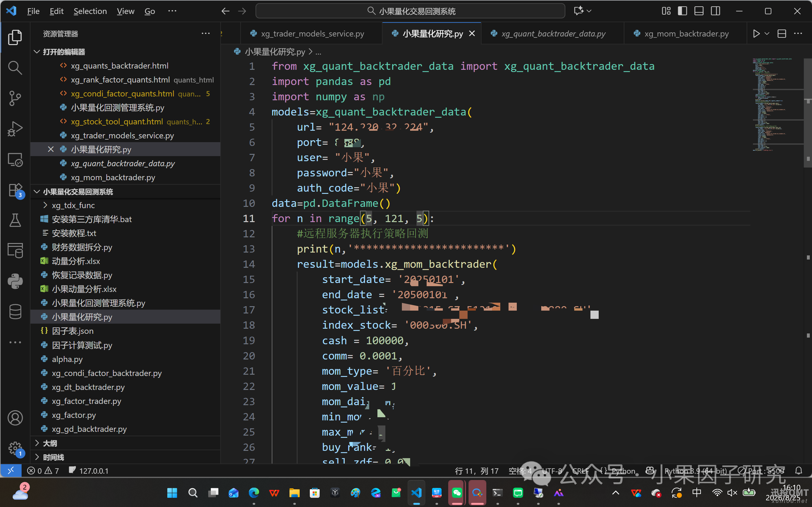Toggle the primary side bar
This screenshot has width=812, height=507.
pyautogui.click(x=682, y=11)
